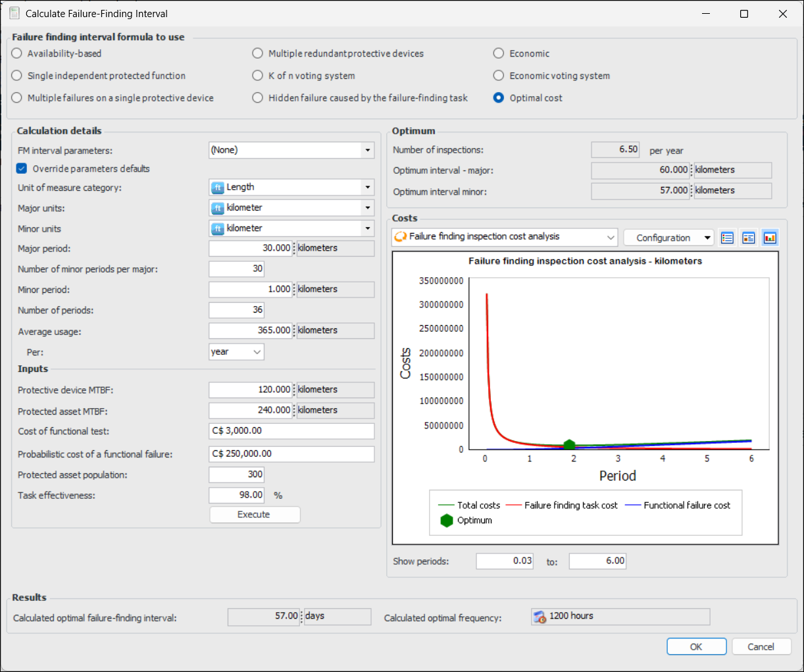Click the green hexagon Optimum marker on chart
The height and width of the screenshot is (672, 804).
569,446
